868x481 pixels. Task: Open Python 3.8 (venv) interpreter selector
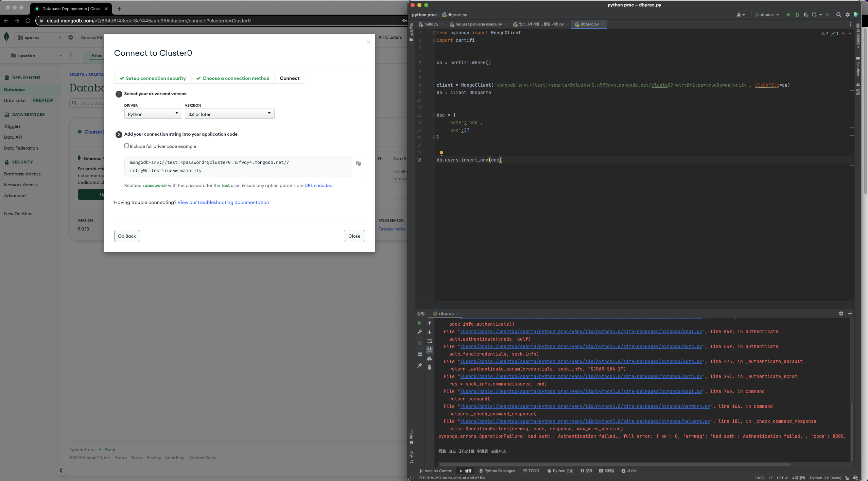click(825, 478)
